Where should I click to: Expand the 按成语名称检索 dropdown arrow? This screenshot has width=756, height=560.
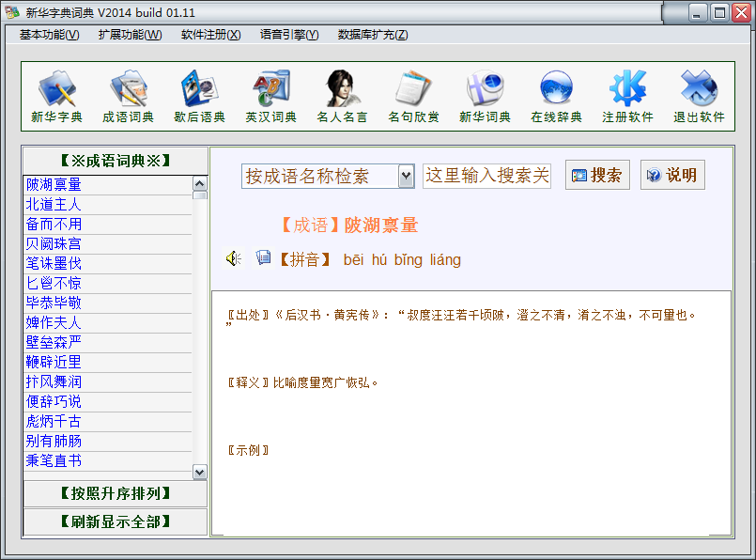coord(407,176)
